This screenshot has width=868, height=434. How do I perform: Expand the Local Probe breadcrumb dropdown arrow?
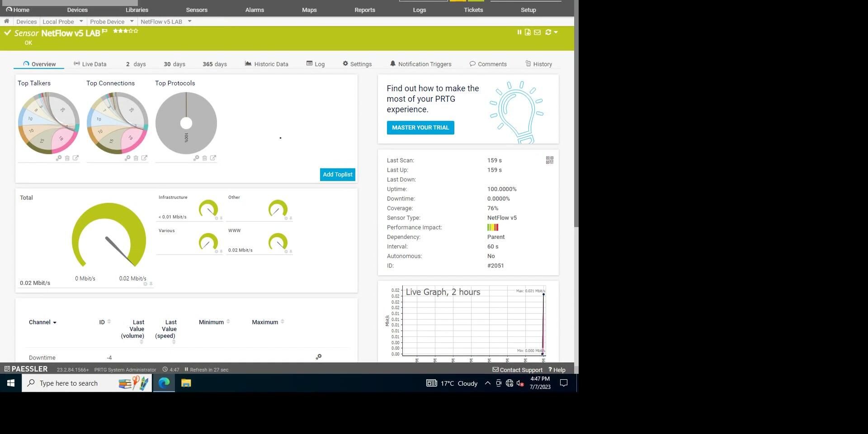pos(81,21)
